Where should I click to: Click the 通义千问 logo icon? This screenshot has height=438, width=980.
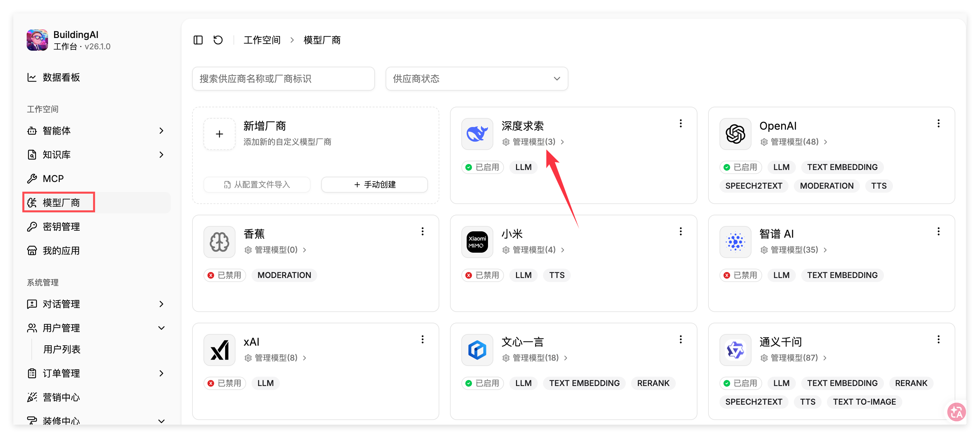tap(736, 350)
